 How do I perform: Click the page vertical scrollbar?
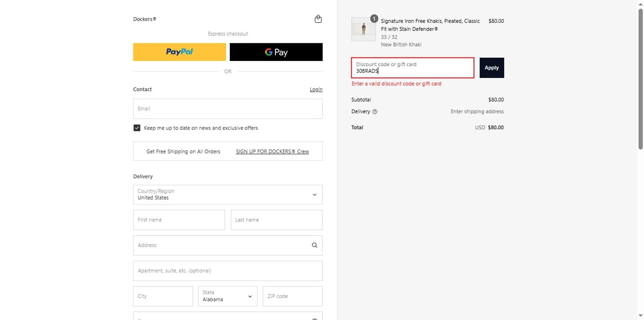(x=641, y=79)
